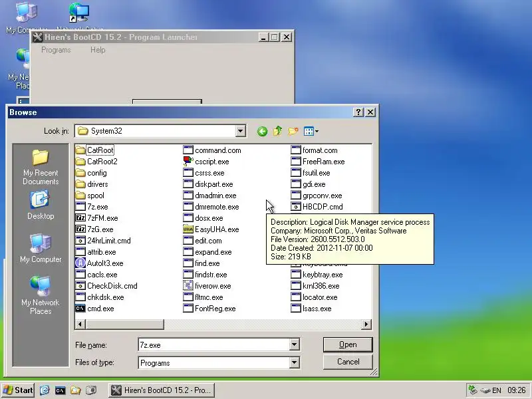This screenshot has height=399, width=532.
Task: Click Hiren's BootCD taskbar button
Action: (162, 390)
